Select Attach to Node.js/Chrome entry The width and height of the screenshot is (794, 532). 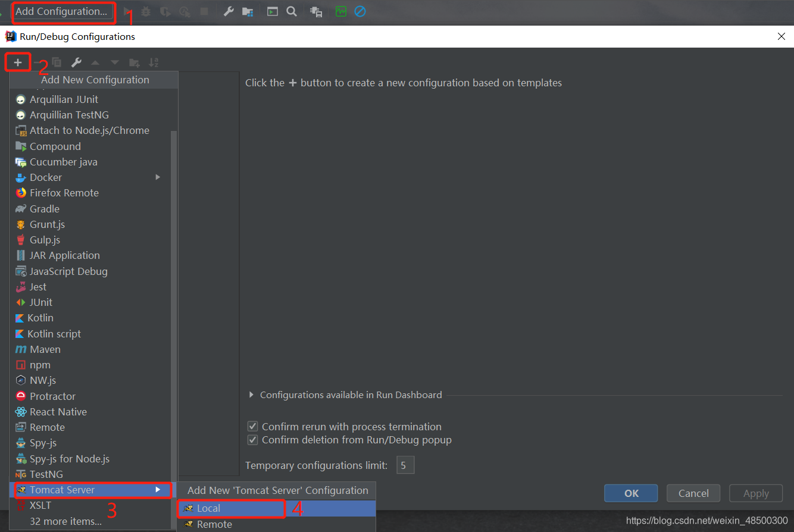pos(90,130)
